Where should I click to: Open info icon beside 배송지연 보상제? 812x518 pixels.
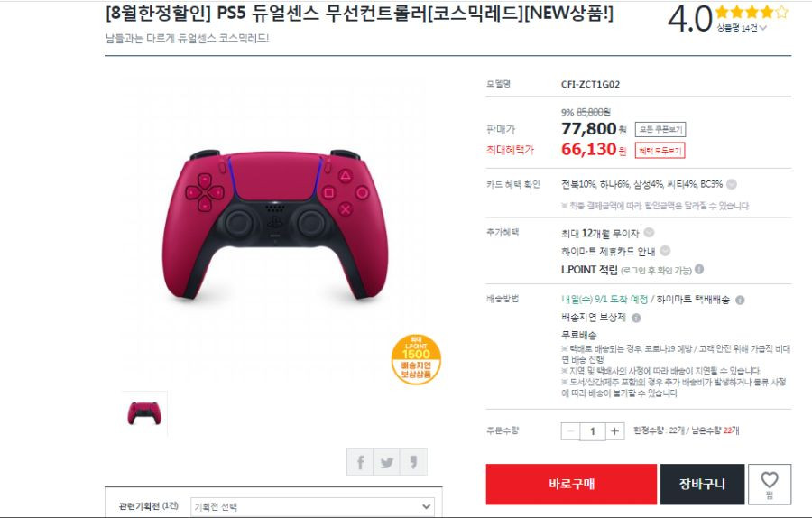636,318
